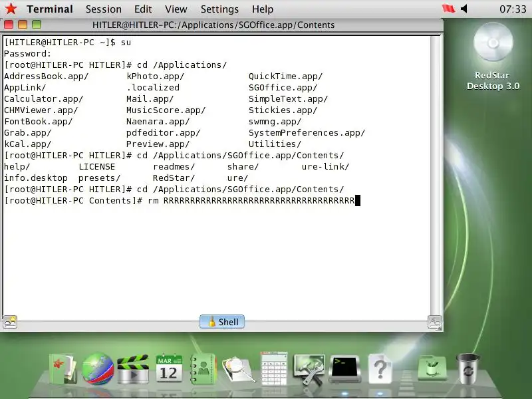Screen dimensions: 532x399
Task: Select the Shell session tab
Action: click(x=222, y=321)
